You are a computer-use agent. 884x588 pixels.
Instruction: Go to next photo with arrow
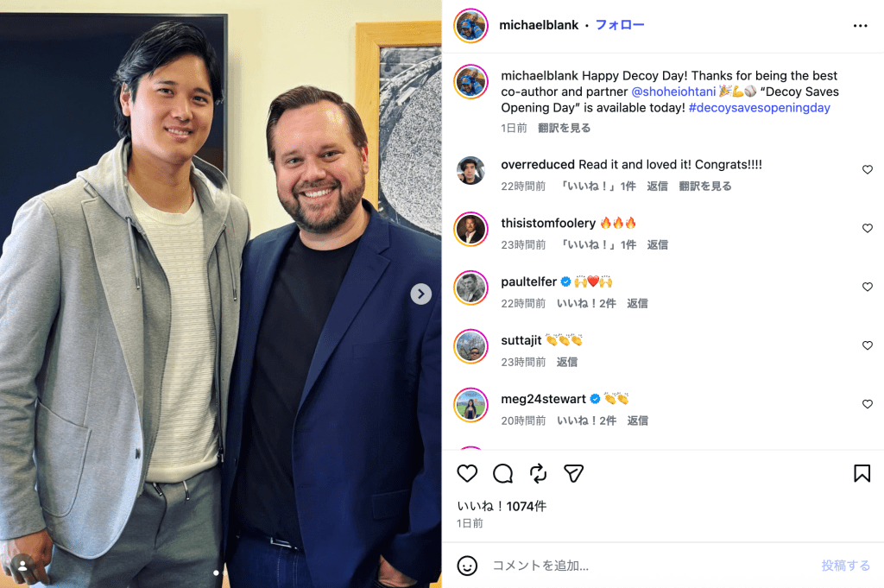point(420,294)
